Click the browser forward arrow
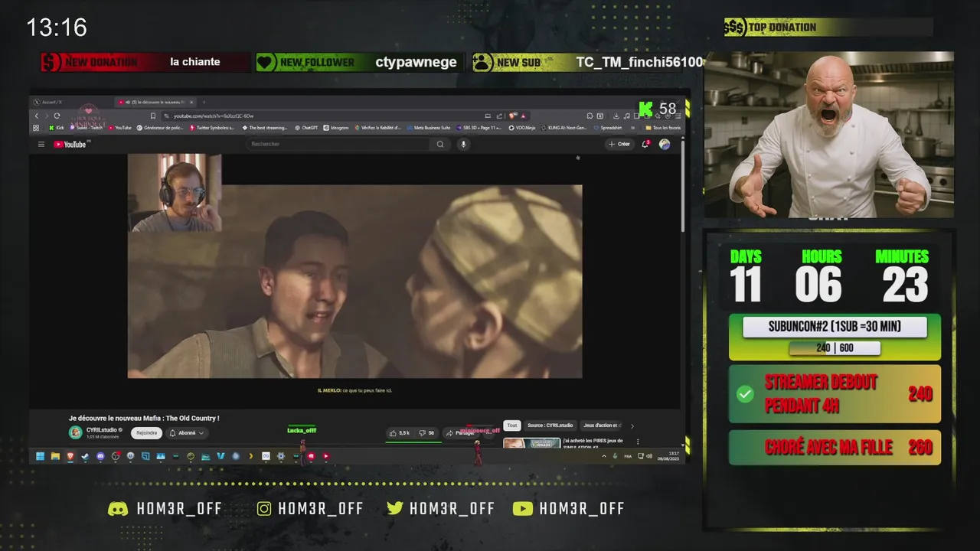Image resolution: width=980 pixels, height=551 pixels. (x=47, y=116)
